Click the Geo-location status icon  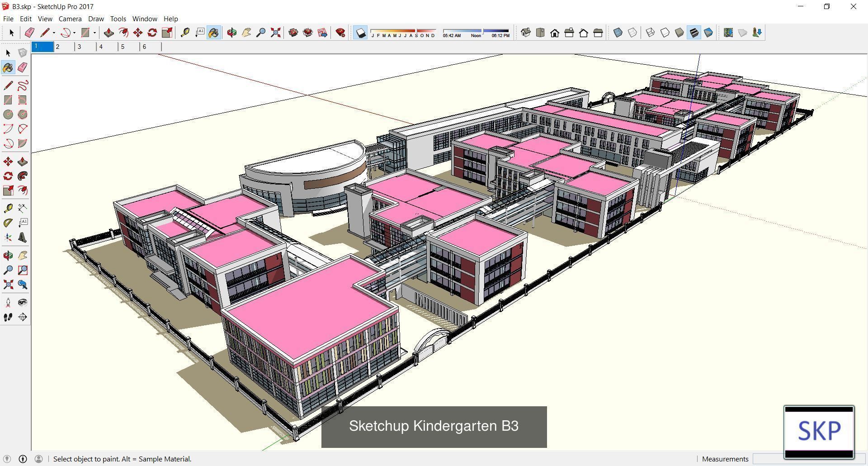pyautogui.click(x=7, y=459)
